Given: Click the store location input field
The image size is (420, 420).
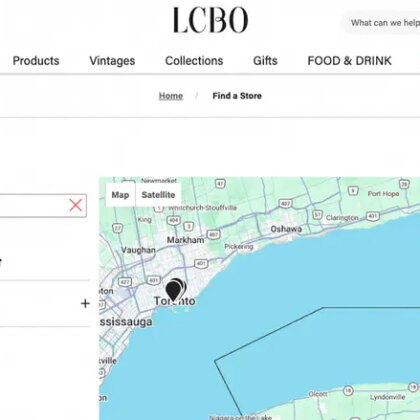Looking at the screenshot, I should pyautogui.click(x=33, y=206).
